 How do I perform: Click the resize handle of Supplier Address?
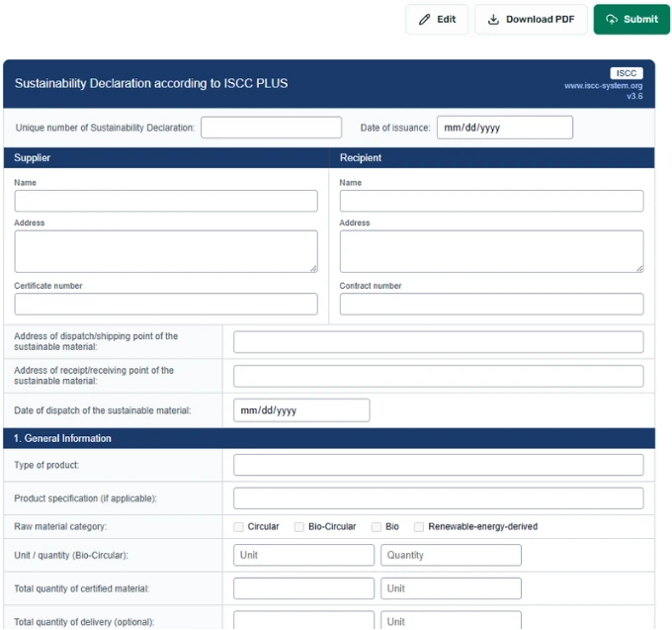(x=313, y=268)
